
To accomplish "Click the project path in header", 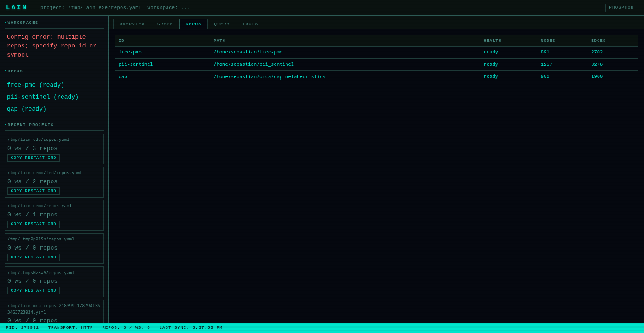I will tap(91, 8).
